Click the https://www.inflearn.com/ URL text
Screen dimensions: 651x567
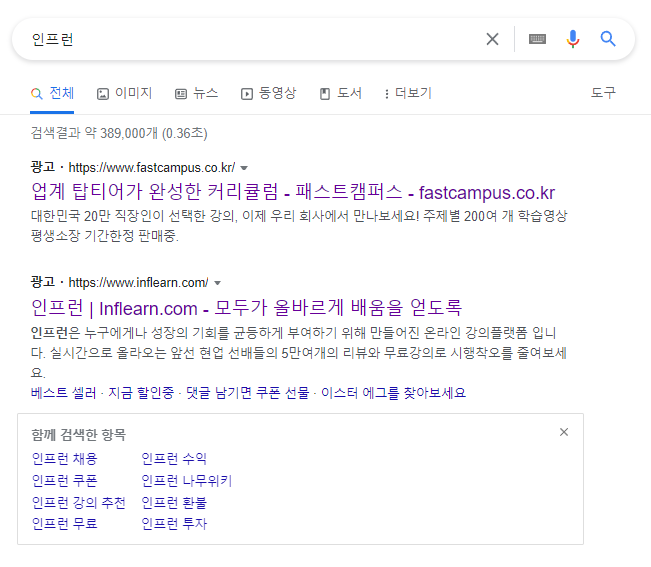[138, 283]
